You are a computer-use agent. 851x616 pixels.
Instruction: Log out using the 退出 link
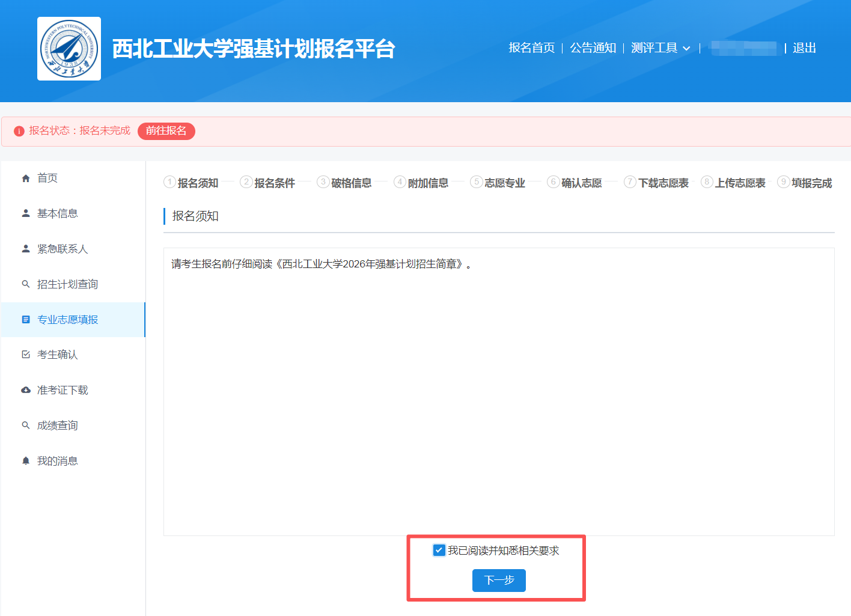(804, 48)
